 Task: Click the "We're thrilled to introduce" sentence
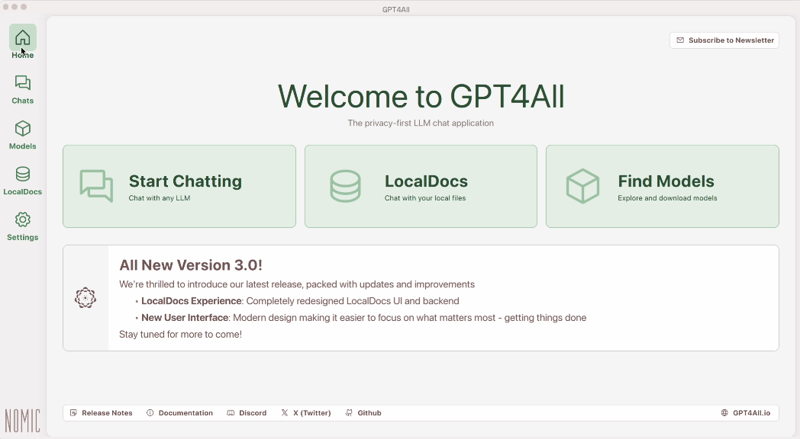click(x=297, y=284)
